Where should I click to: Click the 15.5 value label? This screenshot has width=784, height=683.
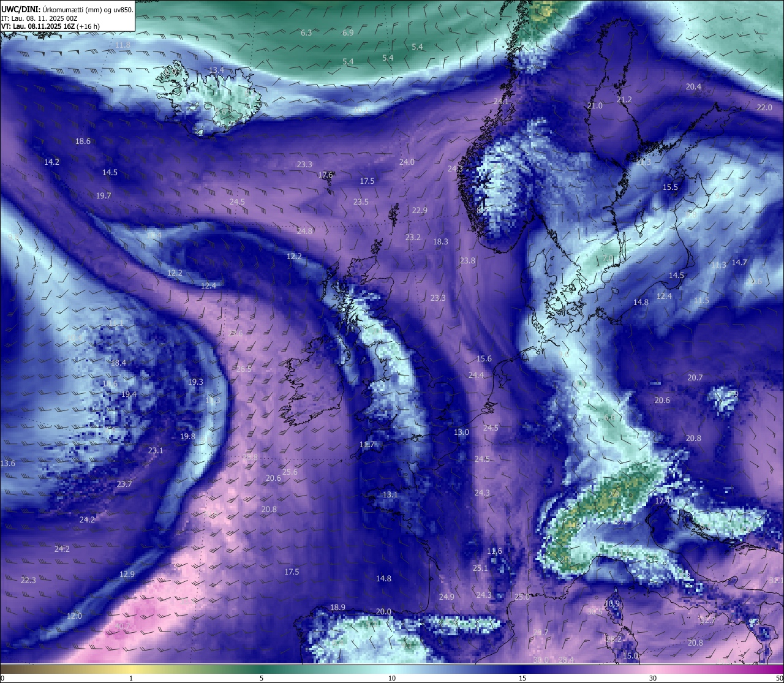[670, 187]
